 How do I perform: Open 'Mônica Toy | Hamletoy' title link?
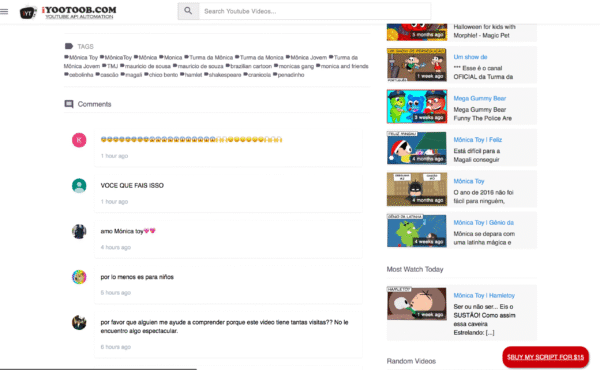point(484,295)
